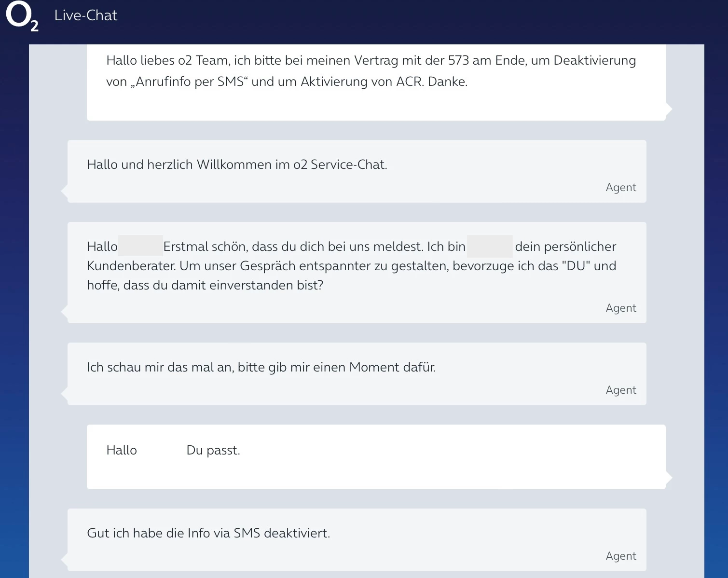Image resolution: width=728 pixels, height=578 pixels.
Task: Click the speech tail of welcome message bubble
Action: 65,191
